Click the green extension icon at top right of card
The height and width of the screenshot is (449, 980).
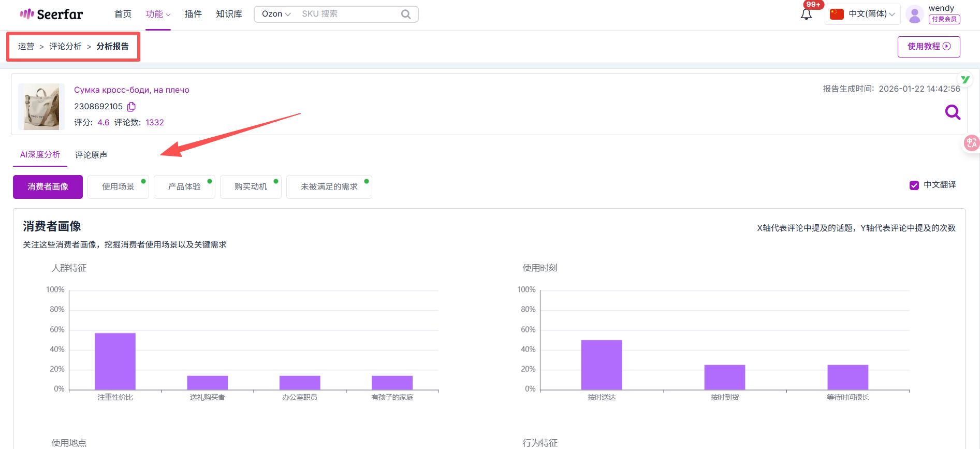click(x=965, y=80)
